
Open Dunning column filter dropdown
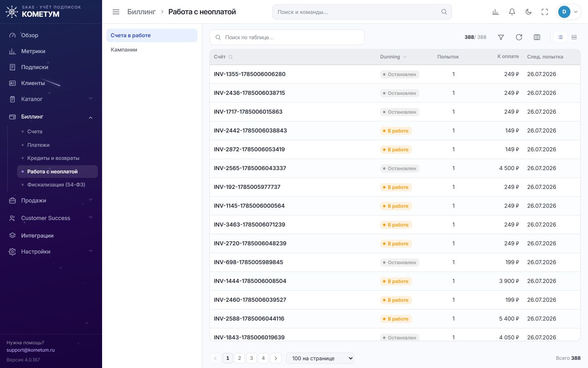coord(405,57)
